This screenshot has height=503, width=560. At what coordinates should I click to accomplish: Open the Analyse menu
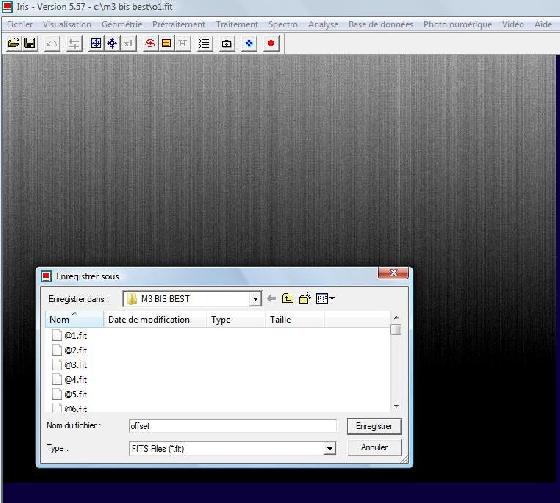[x=323, y=24]
